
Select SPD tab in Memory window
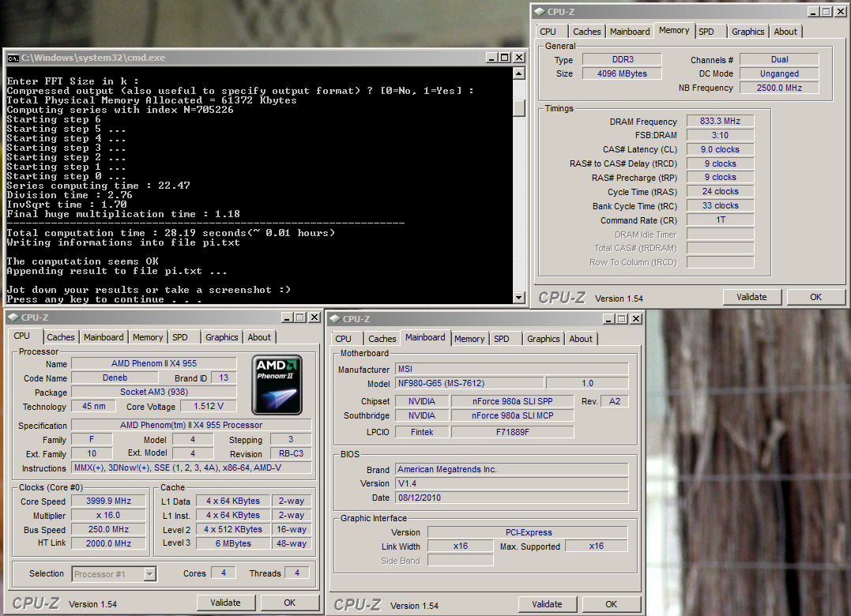(x=706, y=32)
